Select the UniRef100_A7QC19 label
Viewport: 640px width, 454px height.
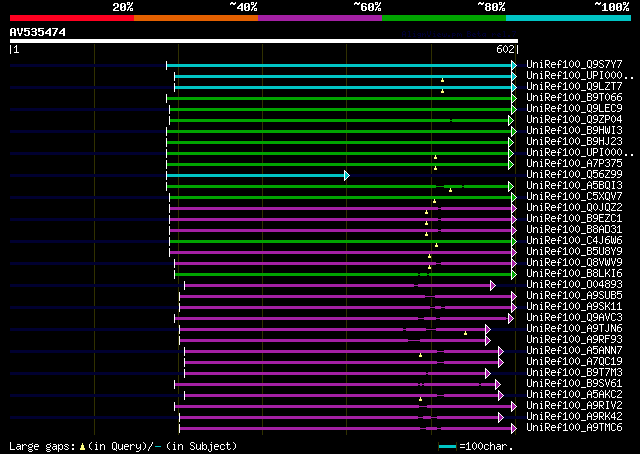(x=574, y=362)
